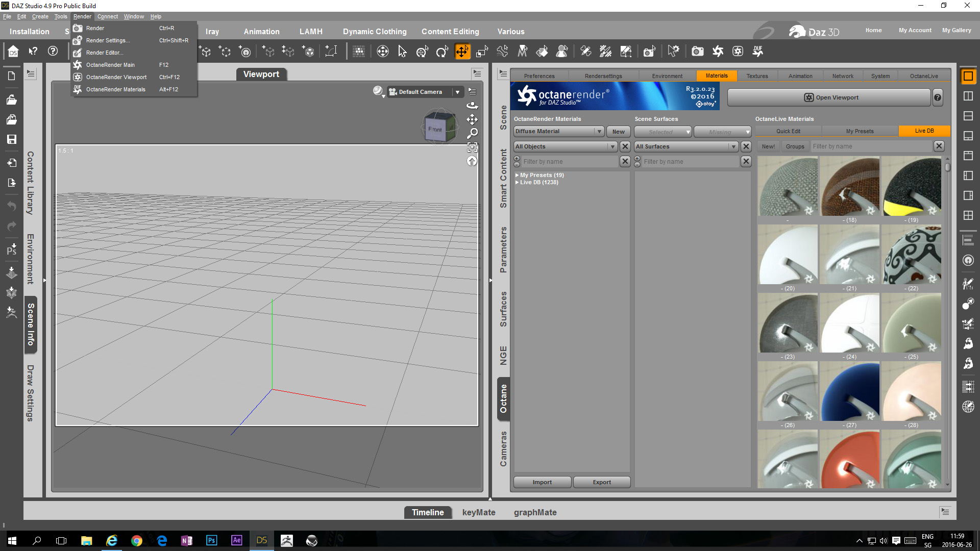The width and height of the screenshot is (980, 551).
Task: Toggle the Selected scene surfaces filter
Action: (x=662, y=132)
